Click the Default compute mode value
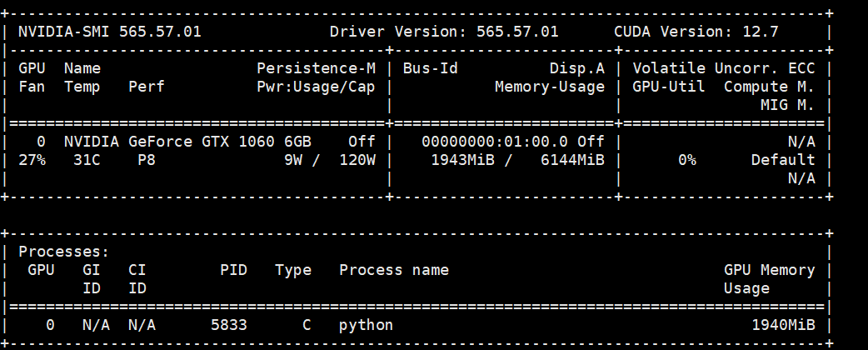Image resolution: width=868 pixels, height=350 pixels. [x=782, y=160]
